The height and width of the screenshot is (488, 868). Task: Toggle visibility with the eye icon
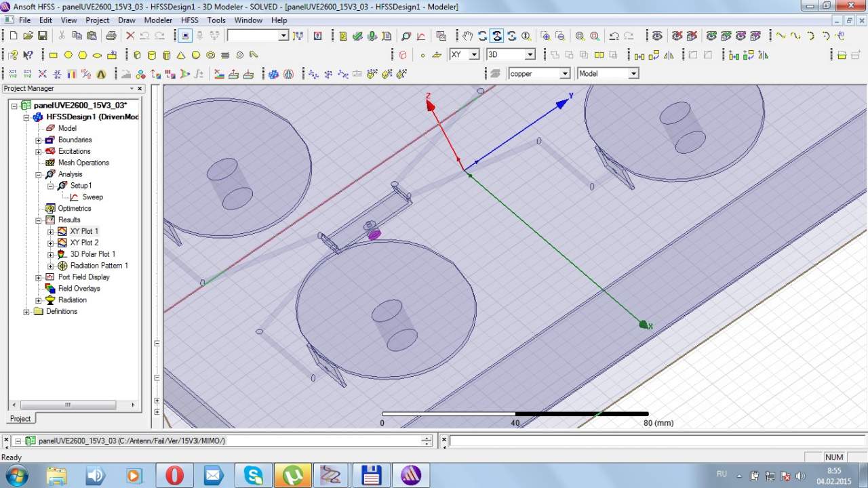tap(656, 36)
